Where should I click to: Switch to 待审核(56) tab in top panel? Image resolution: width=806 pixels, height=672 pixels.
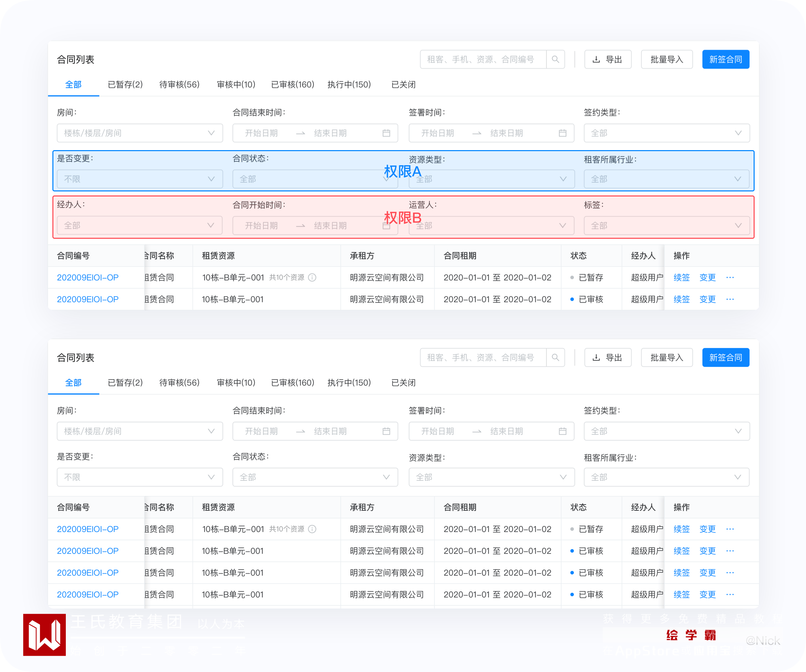pyautogui.click(x=179, y=84)
